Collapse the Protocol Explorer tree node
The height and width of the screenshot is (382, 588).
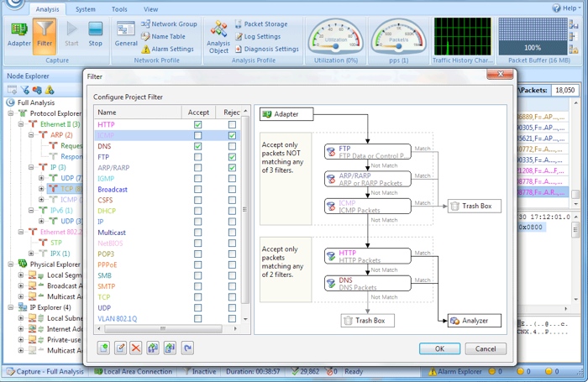click(x=11, y=113)
